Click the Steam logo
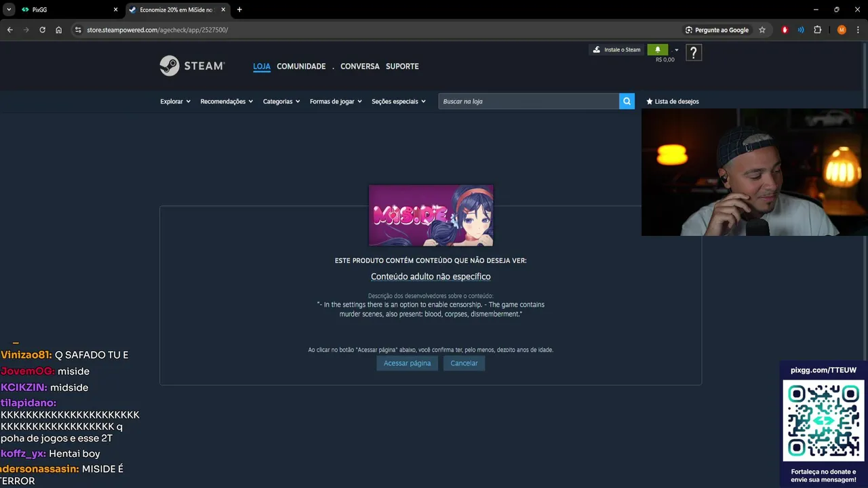The height and width of the screenshot is (488, 868). (x=192, y=66)
